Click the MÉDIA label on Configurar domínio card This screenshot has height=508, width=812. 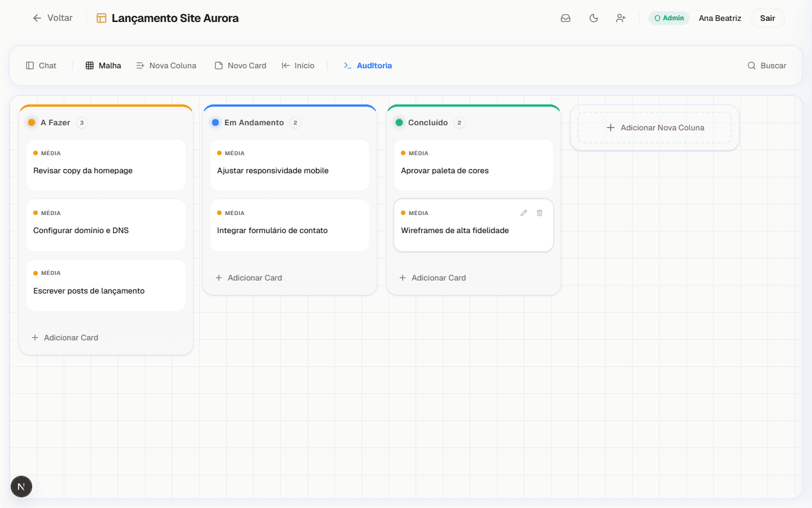51,213
